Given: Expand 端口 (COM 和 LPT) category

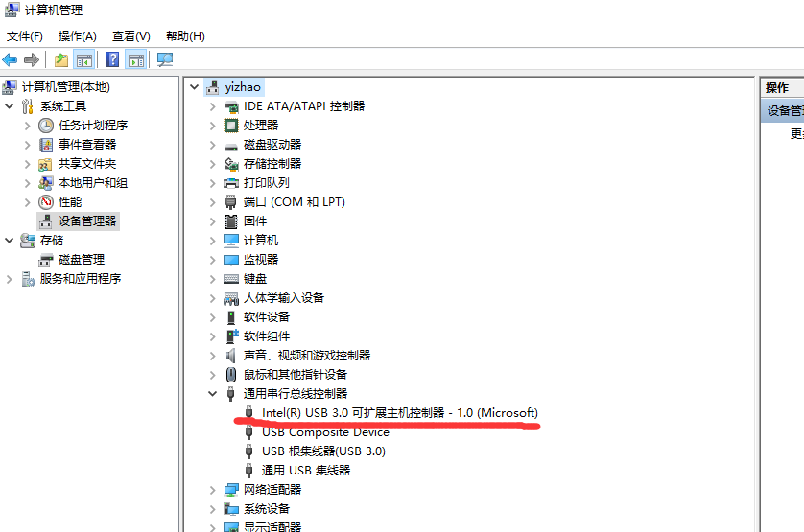Looking at the screenshot, I should click(212, 202).
